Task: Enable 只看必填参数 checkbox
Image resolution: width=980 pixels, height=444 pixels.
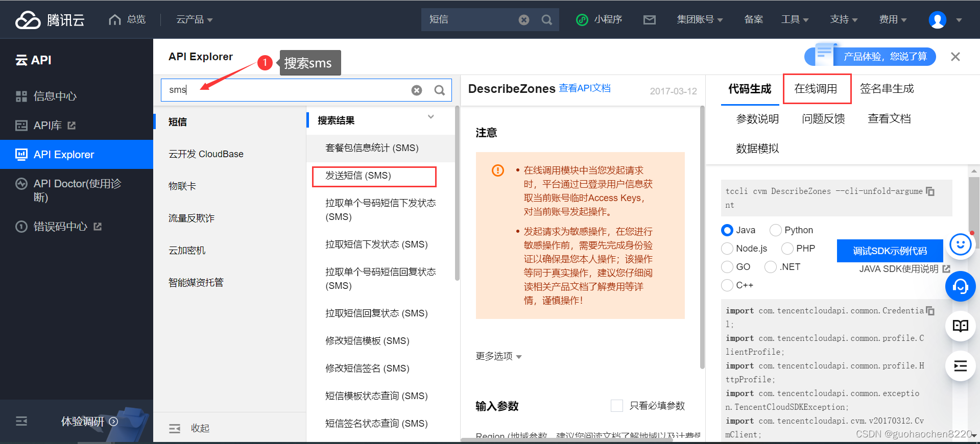Action: click(x=617, y=406)
